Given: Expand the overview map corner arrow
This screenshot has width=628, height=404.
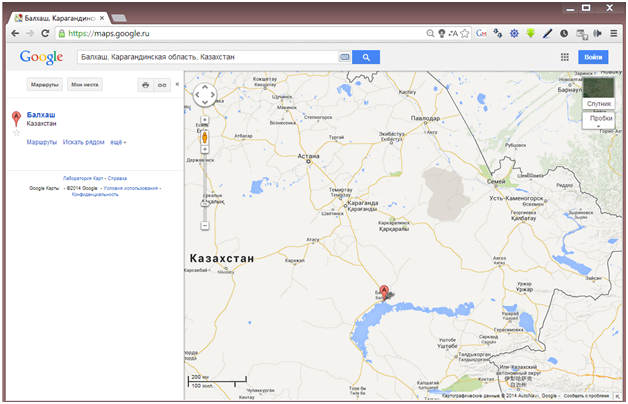Looking at the screenshot, I should coord(617,396).
